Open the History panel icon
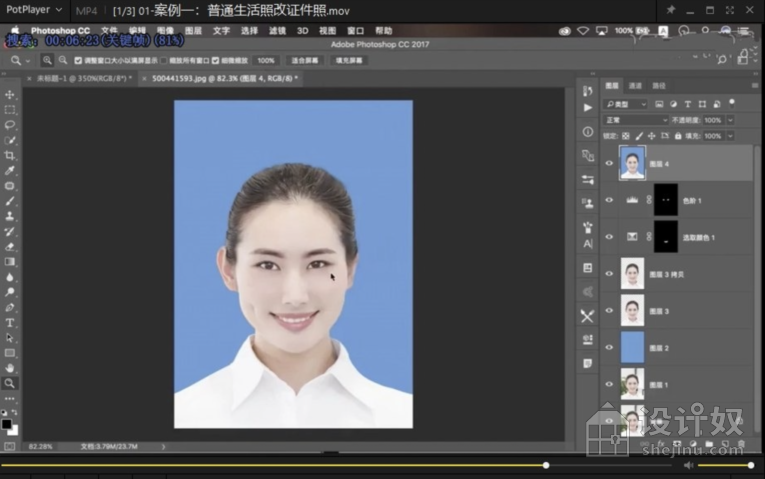The image size is (765, 479). point(587,91)
